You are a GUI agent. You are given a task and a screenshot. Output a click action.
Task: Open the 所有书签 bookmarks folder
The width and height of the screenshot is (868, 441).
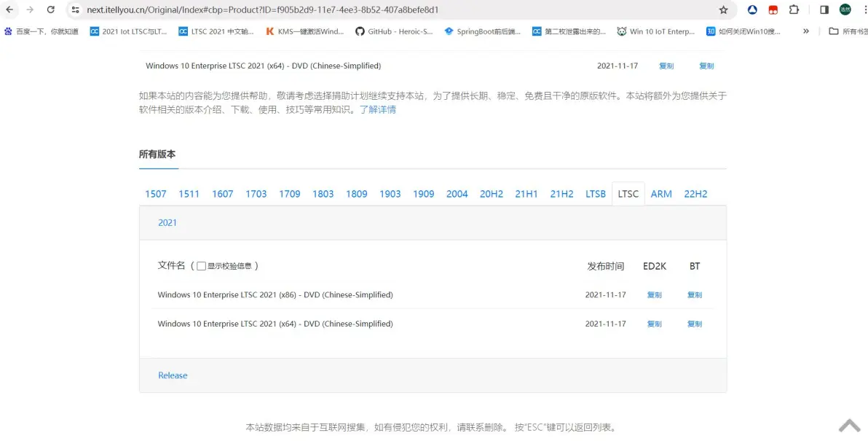pos(848,31)
